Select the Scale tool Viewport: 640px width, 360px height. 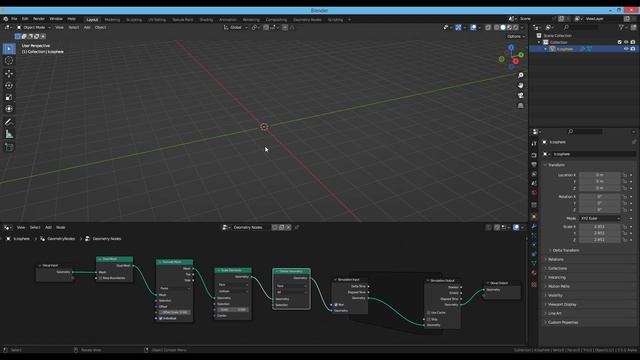tap(9, 97)
